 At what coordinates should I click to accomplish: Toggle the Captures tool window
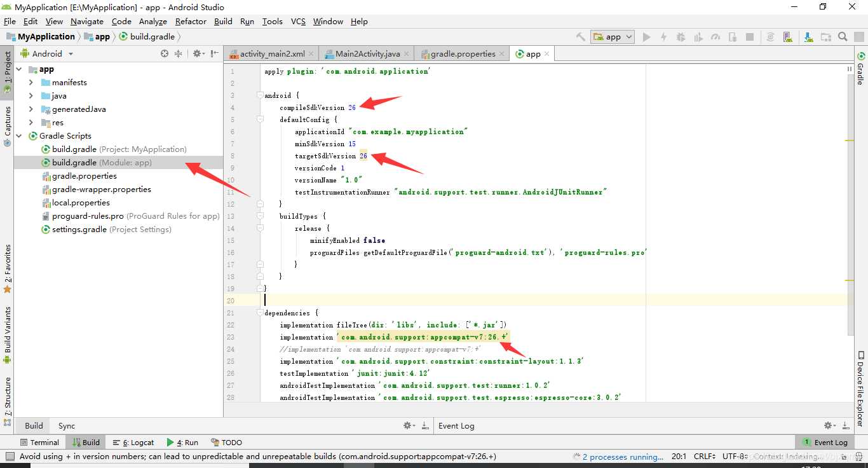[8, 126]
